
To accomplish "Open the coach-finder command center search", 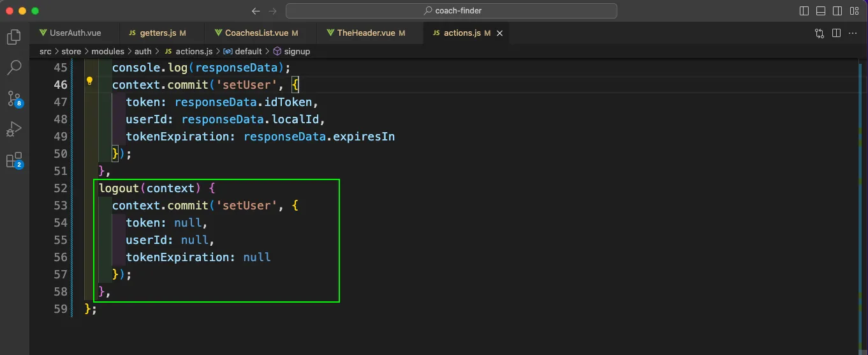I will [452, 11].
